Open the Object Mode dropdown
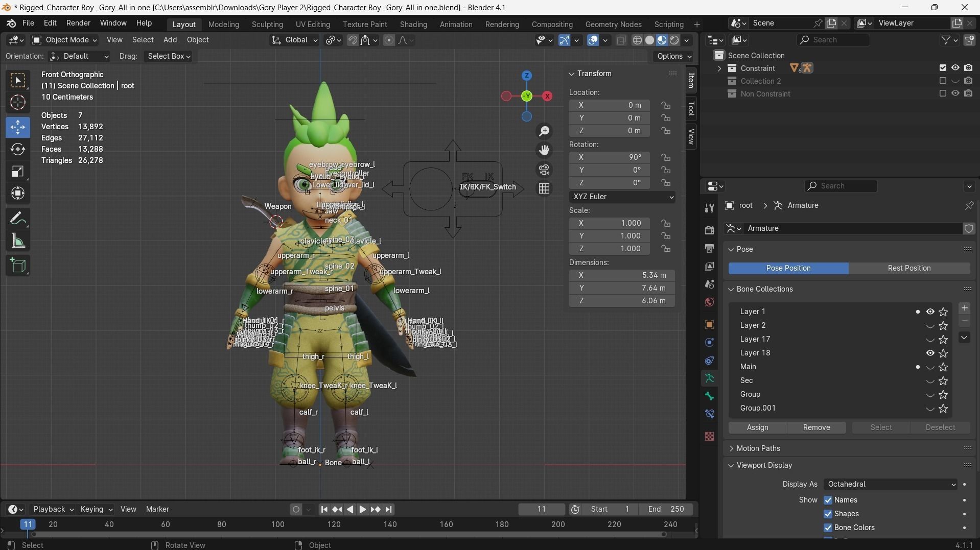 [64, 40]
